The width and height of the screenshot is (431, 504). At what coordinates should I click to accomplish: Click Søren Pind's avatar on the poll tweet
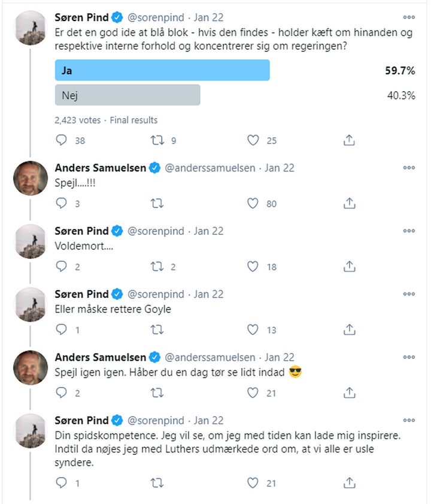(x=31, y=28)
